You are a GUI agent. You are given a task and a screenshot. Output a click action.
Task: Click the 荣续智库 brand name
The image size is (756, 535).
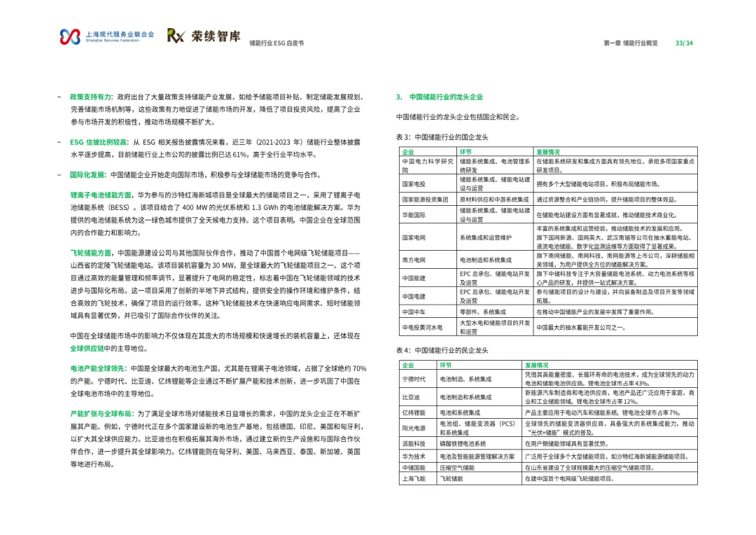pos(216,36)
